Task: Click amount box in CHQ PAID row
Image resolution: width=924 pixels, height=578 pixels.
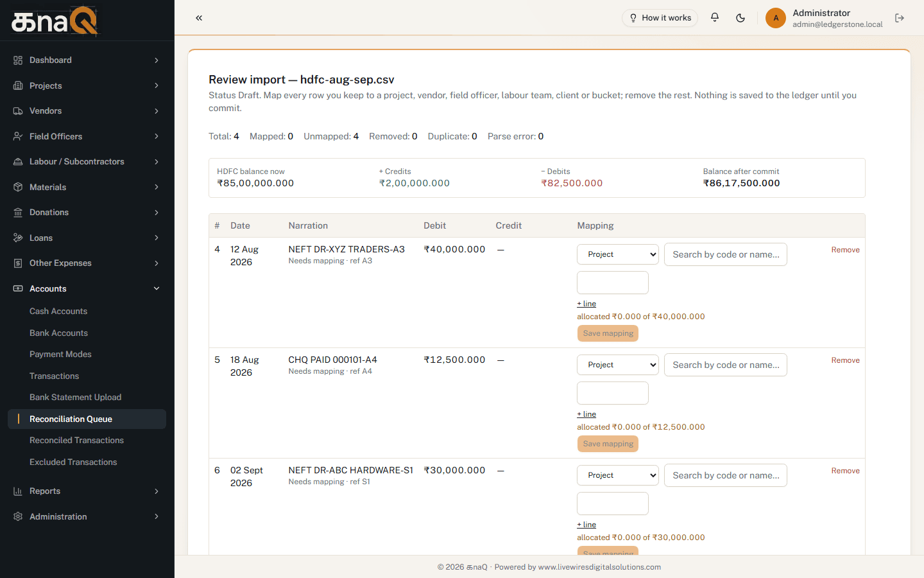Action: click(613, 393)
